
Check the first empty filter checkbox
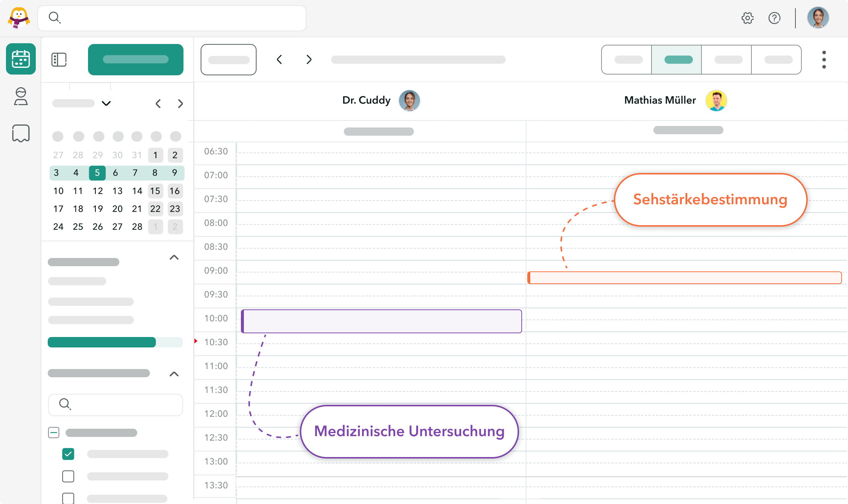pyautogui.click(x=68, y=476)
